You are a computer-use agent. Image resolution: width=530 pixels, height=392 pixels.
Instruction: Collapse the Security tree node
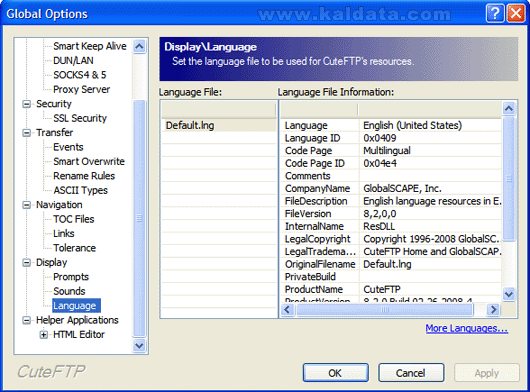(x=26, y=104)
